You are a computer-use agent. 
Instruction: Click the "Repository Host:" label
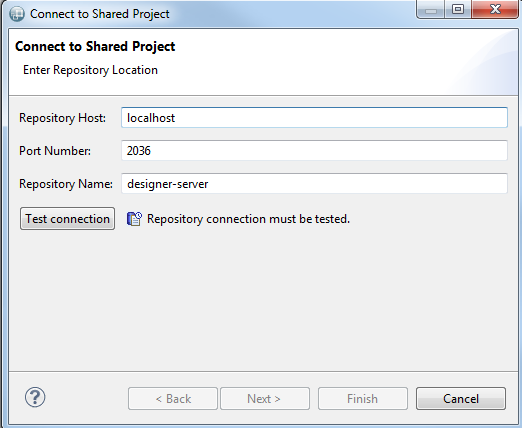click(62, 118)
